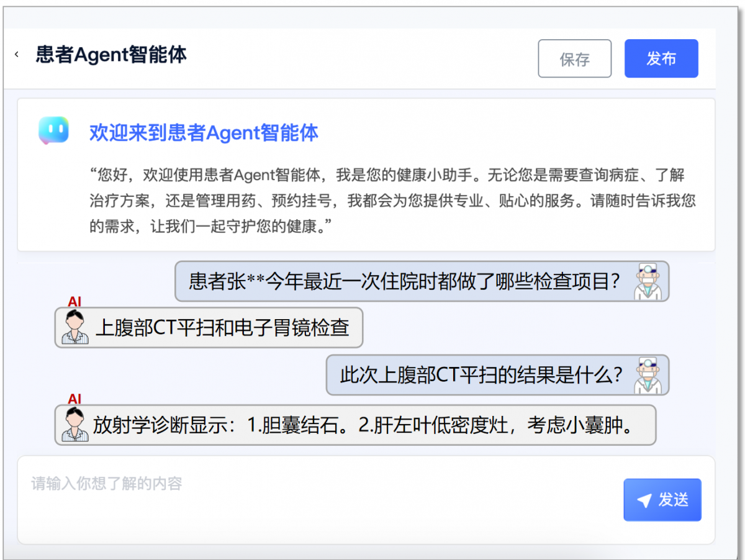Click the red AI label above first reply

(74, 302)
